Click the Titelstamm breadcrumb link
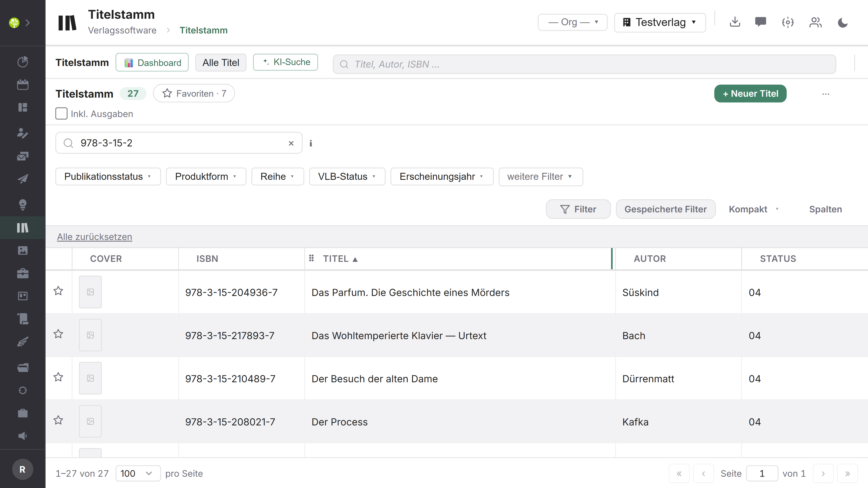Image resolution: width=868 pixels, height=488 pixels. click(x=204, y=30)
